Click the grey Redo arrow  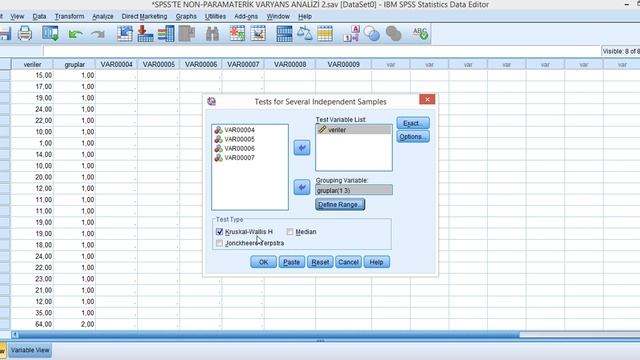tap(98, 34)
